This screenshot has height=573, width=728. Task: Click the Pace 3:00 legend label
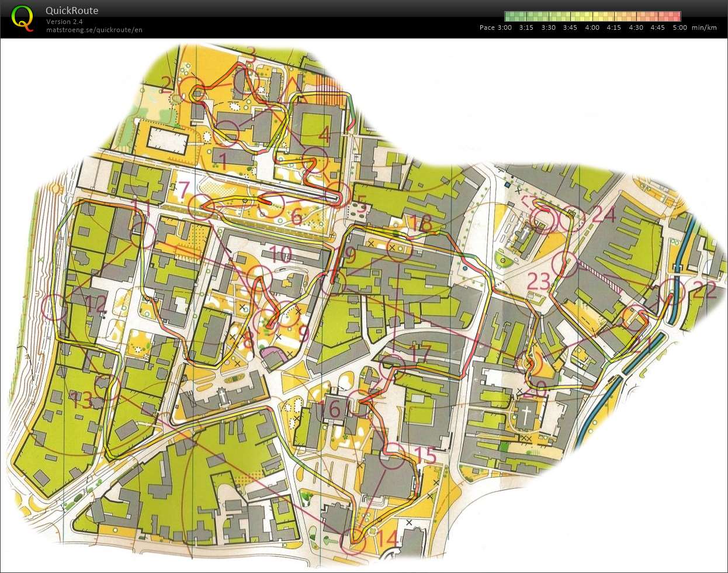tap(495, 27)
